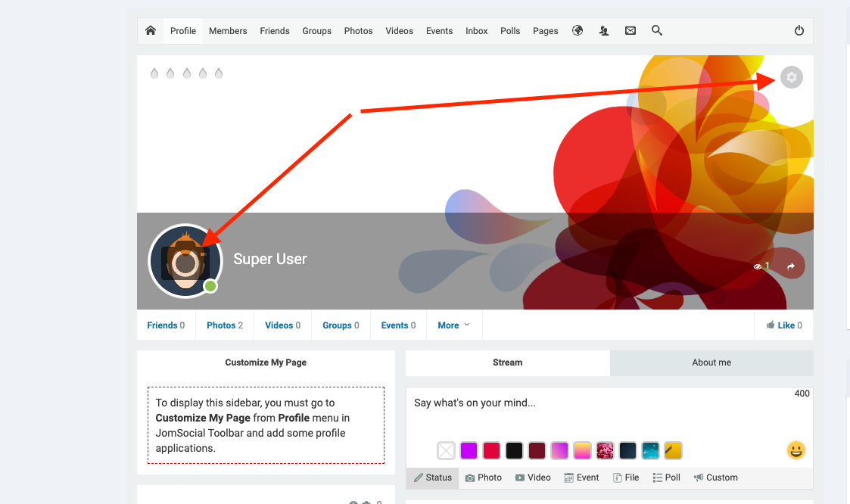Click the Customize My Page heading
The image size is (850, 504).
[266, 362]
